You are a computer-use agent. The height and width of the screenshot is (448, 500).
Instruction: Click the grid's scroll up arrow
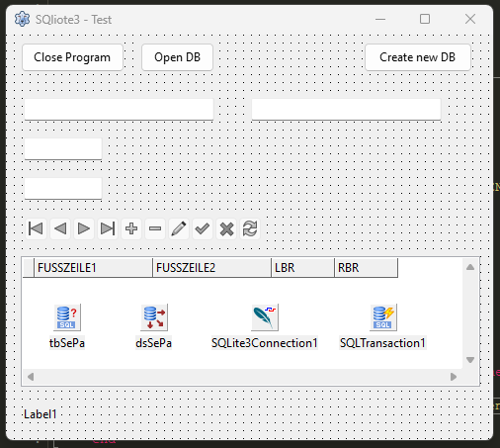(470, 267)
